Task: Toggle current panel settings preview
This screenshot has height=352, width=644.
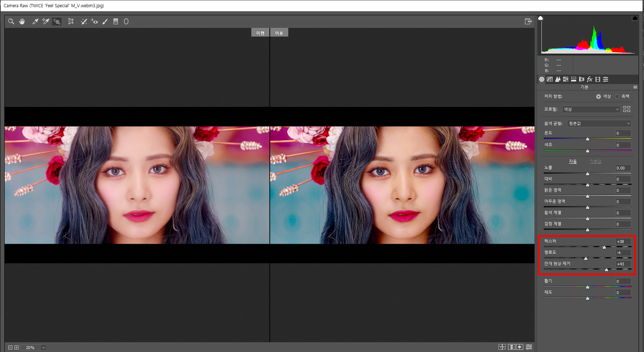Action: click(529, 347)
